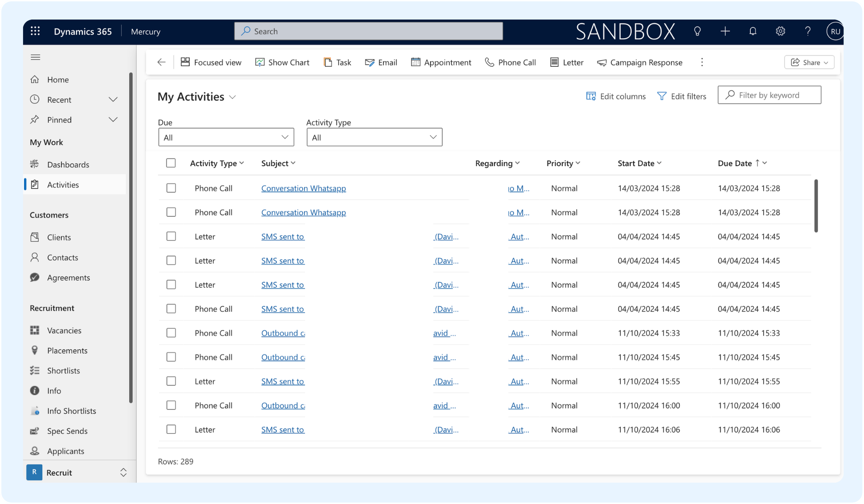Viewport: 864px width, 504px height.
Task: Expand the Pinned section chevron
Action: [113, 120]
